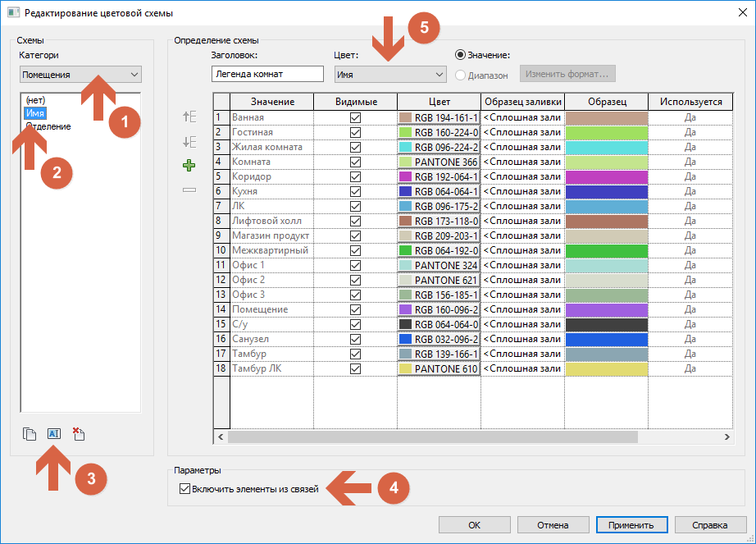Click the horizontal scrollbar thumb
This screenshot has width=756, height=544.
tap(433, 437)
